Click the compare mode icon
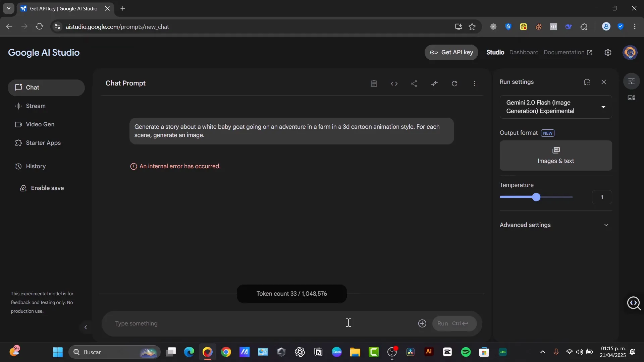This screenshot has width=644, height=362. (x=434, y=83)
